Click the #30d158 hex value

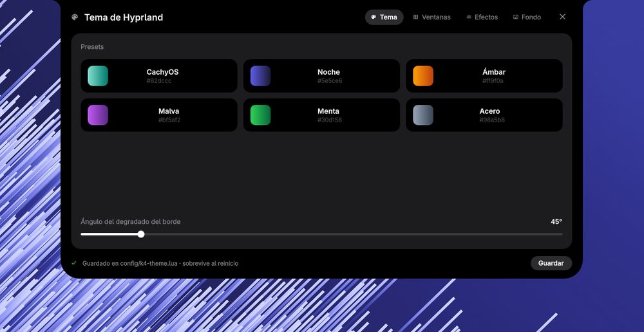(x=329, y=120)
